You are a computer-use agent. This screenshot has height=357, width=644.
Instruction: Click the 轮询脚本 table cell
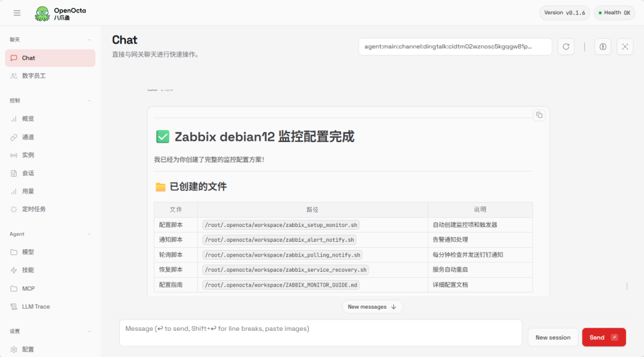click(x=176, y=255)
